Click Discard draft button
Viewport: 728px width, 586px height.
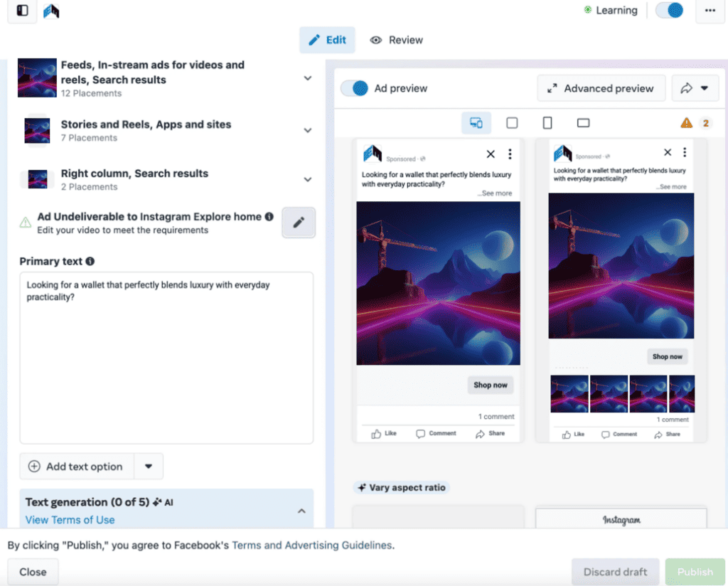click(x=615, y=572)
